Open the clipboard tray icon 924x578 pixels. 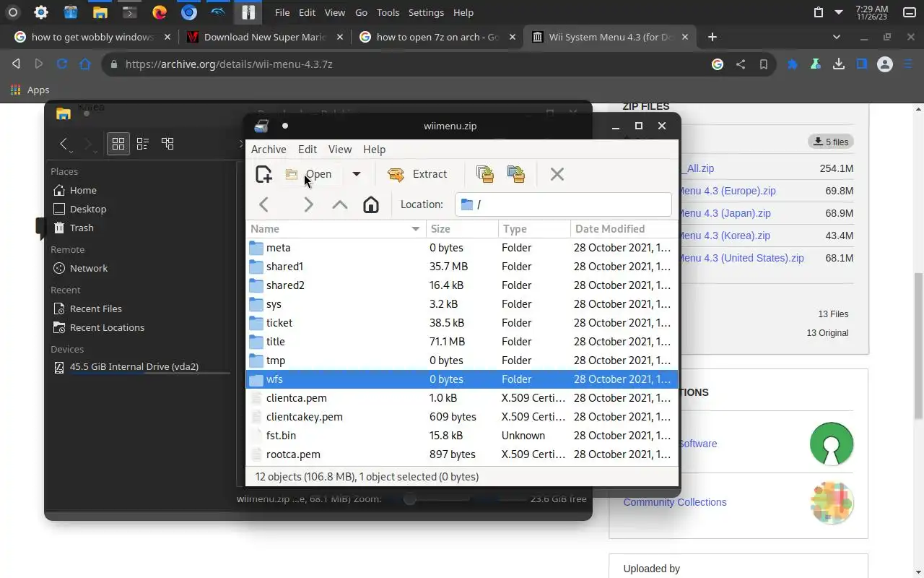pyautogui.click(x=818, y=12)
